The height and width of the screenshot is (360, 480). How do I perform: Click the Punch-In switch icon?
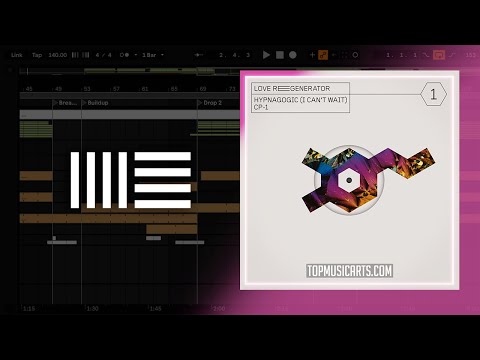pyautogui.click(x=426, y=55)
